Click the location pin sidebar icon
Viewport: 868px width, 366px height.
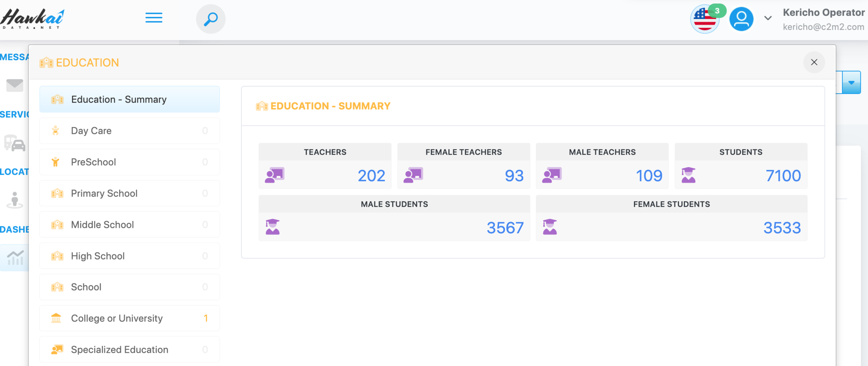(x=15, y=200)
